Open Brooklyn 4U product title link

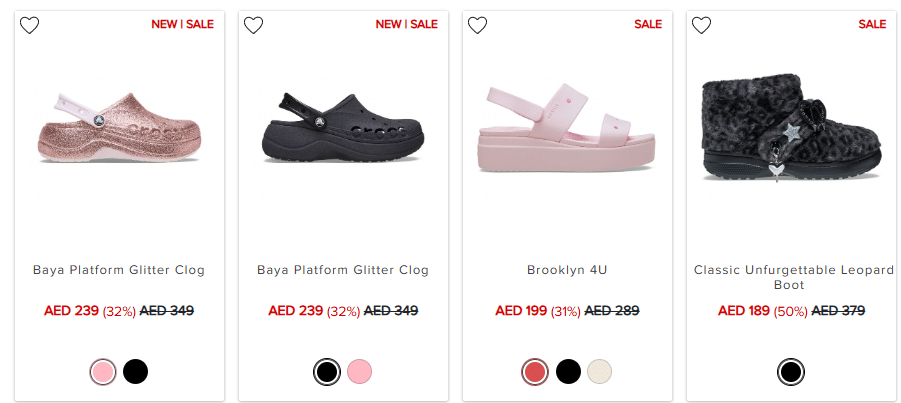(x=567, y=270)
